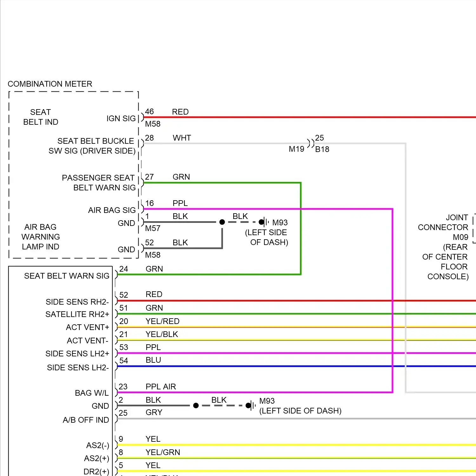Viewport: 476px width, 476px height.
Task: Select the SIDE SENS LH2- label
Action: click(x=78, y=367)
